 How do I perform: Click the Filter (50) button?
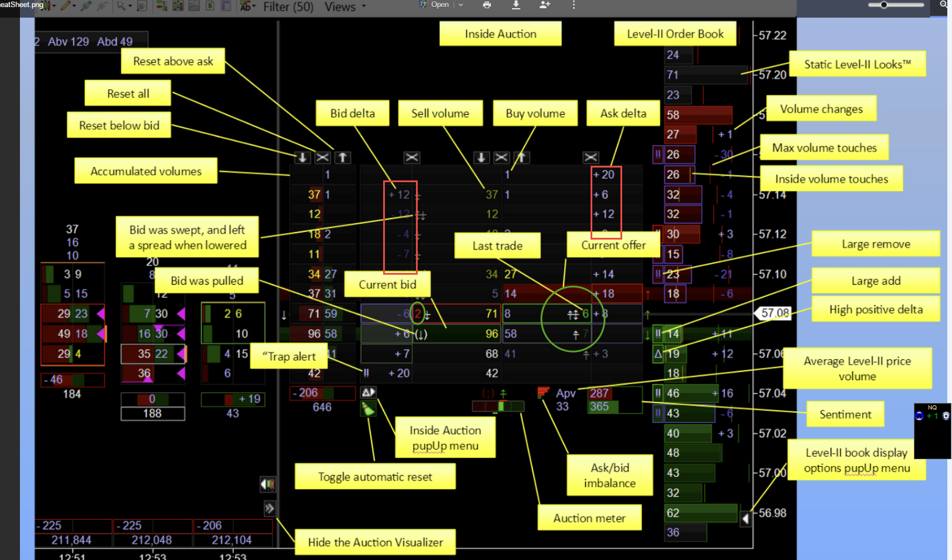pyautogui.click(x=288, y=7)
